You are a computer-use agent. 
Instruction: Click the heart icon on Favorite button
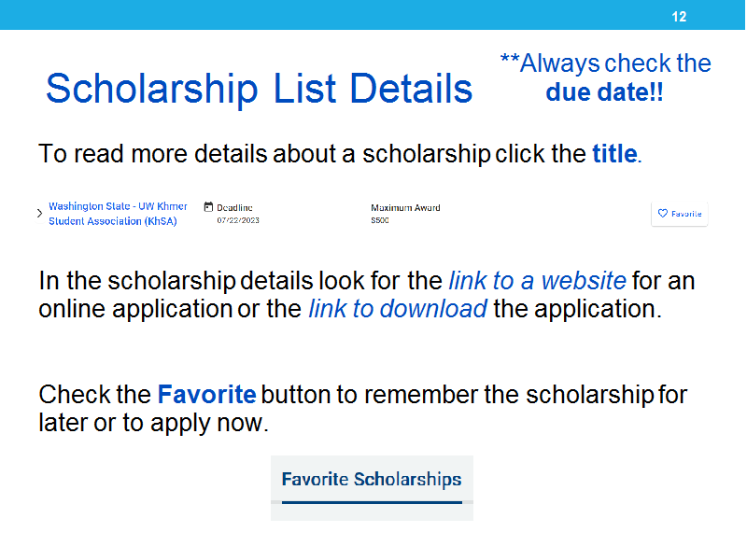pyautogui.click(x=662, y=214)
